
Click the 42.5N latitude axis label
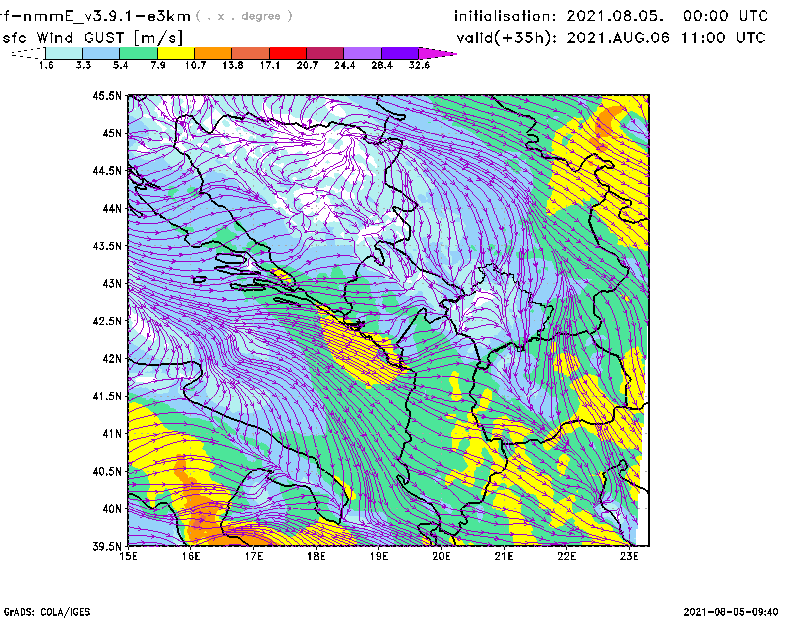click(x=107, y=321)
